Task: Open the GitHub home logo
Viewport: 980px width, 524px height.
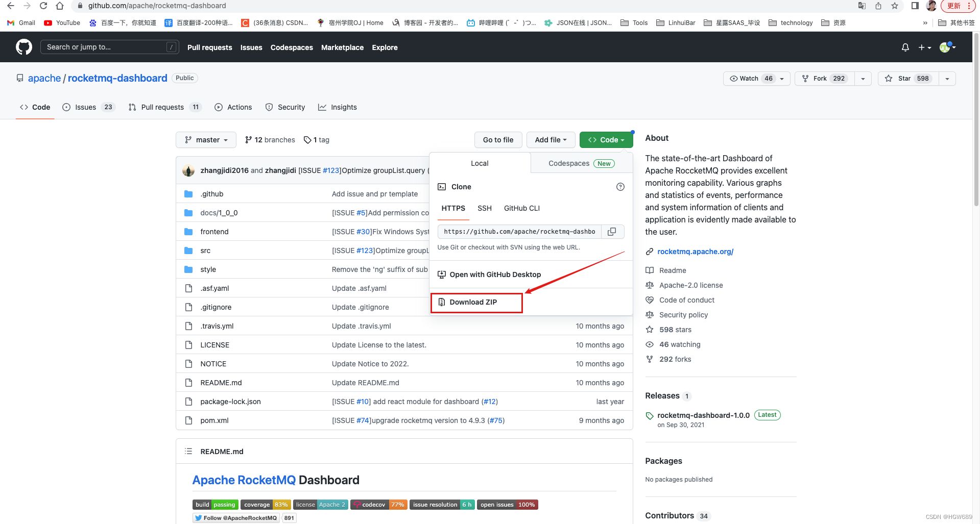Action: [24, 47]
